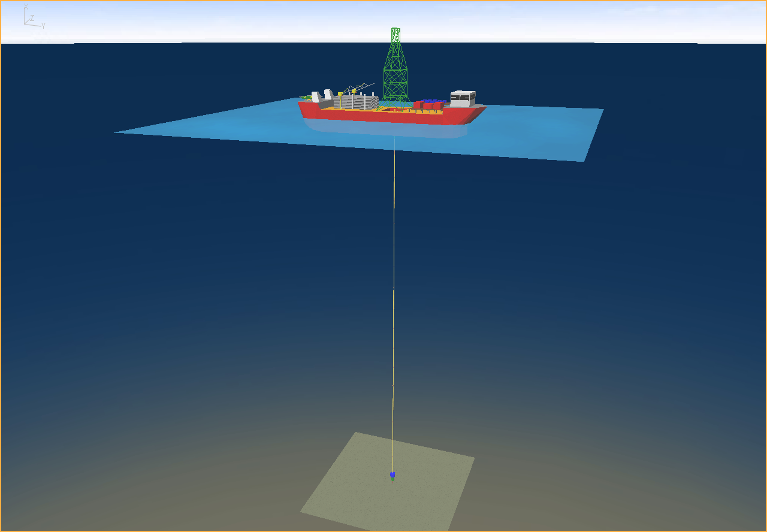Viewport: 767px width, 532px height.
Task: Click the XYZ axis triad indicator
Action: 34,17
